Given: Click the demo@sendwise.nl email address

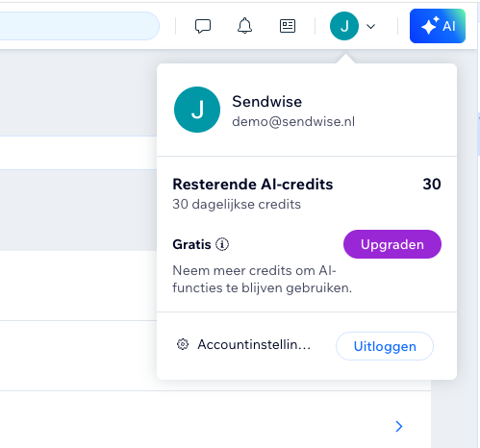Looking at the screenshot, I should [x=293, y=121].
